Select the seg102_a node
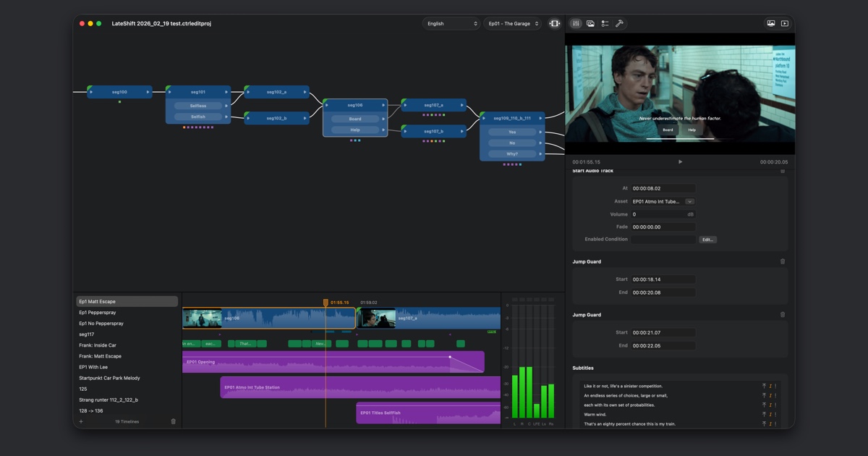Viewport: 868px width, 456px height. click(276, 92)
